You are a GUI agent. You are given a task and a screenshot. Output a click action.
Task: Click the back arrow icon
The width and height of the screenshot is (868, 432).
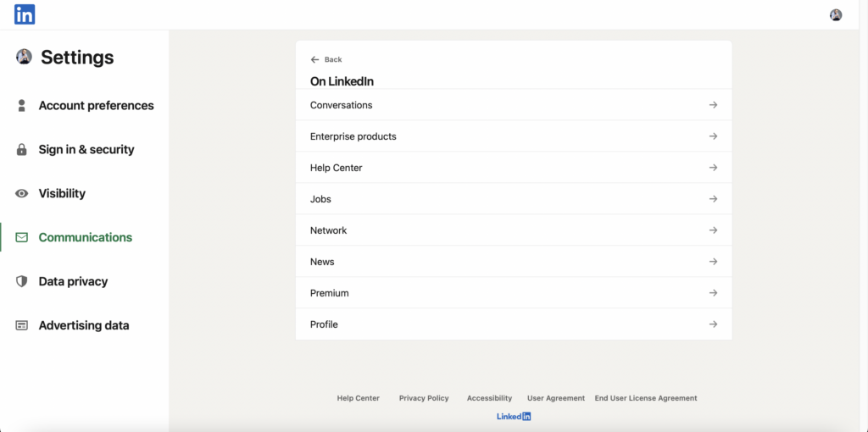[x=315, y=59]
